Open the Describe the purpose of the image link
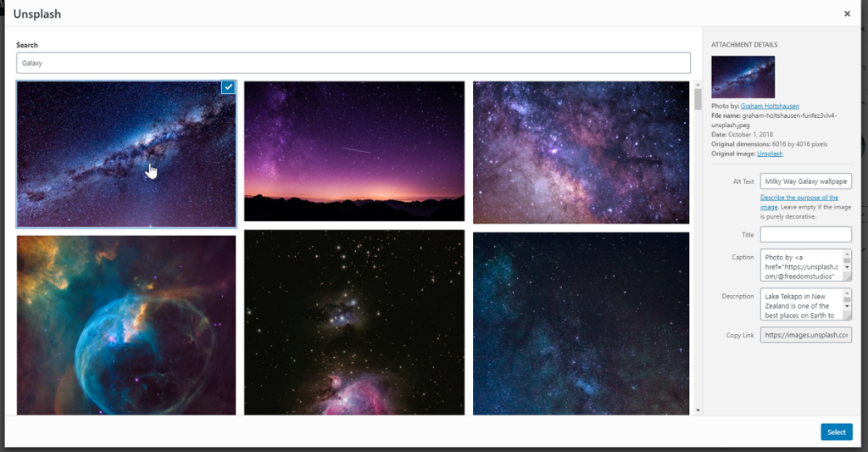This screenshot has height=452, width=868. [x=798, y=202]
